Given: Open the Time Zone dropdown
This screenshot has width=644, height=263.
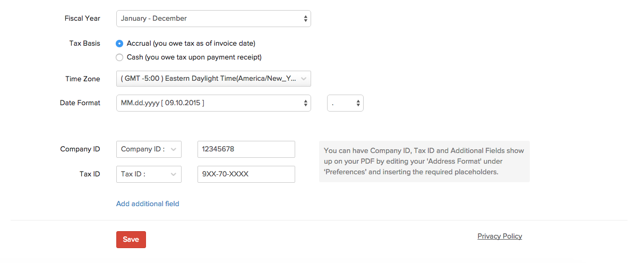Looking at the screenshot, I should coord(212,79).
